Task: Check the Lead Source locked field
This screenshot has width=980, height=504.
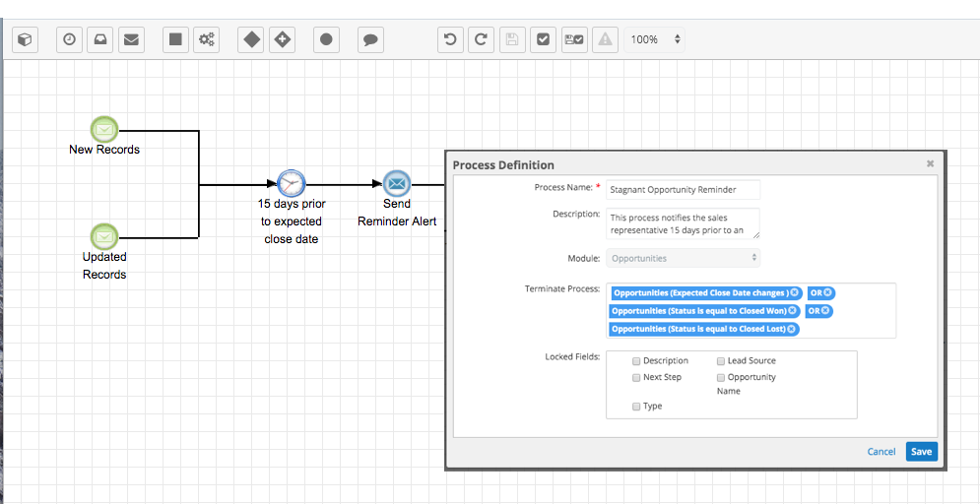Action: 721,361
